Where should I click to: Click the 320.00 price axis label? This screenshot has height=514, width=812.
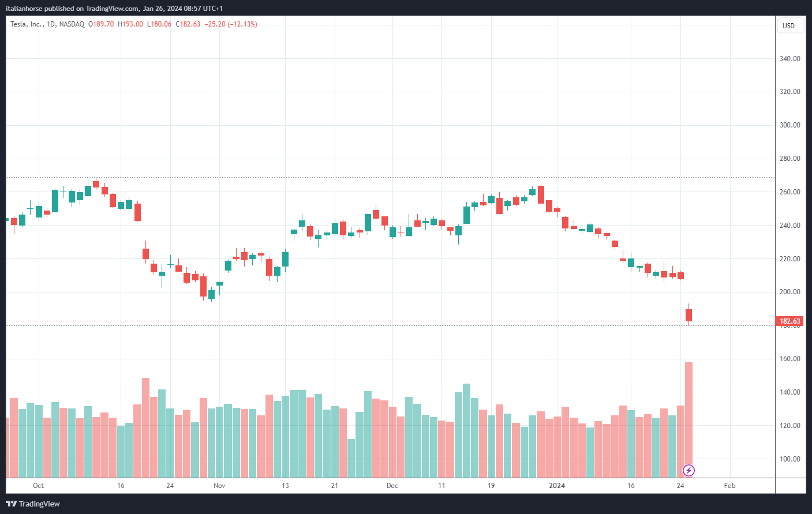[790, 92]
